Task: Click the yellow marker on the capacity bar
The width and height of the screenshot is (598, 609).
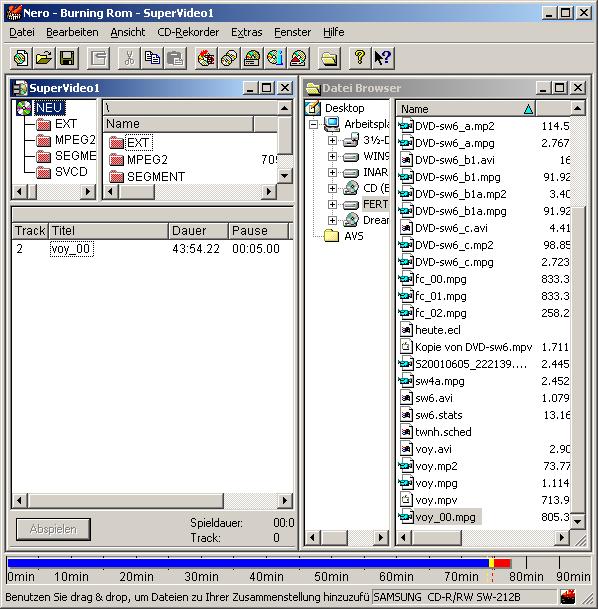Action: [491, 563]
